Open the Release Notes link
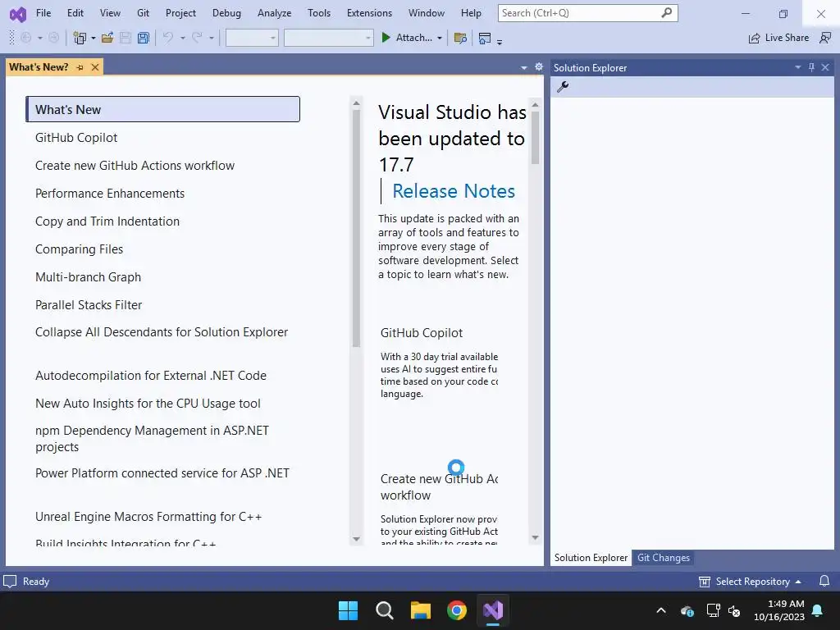Image resolution: width=840 pixels, height=630 pixels. coord(454,191)
